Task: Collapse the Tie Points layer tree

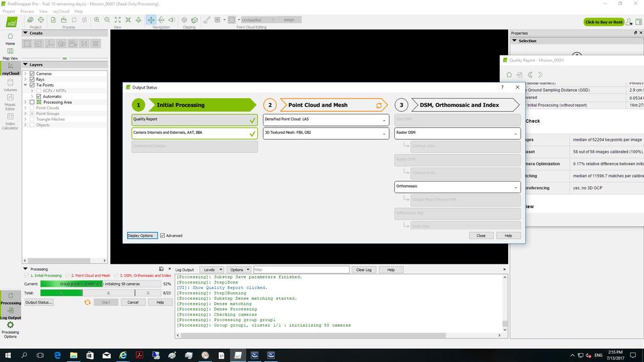Action: 25,85
